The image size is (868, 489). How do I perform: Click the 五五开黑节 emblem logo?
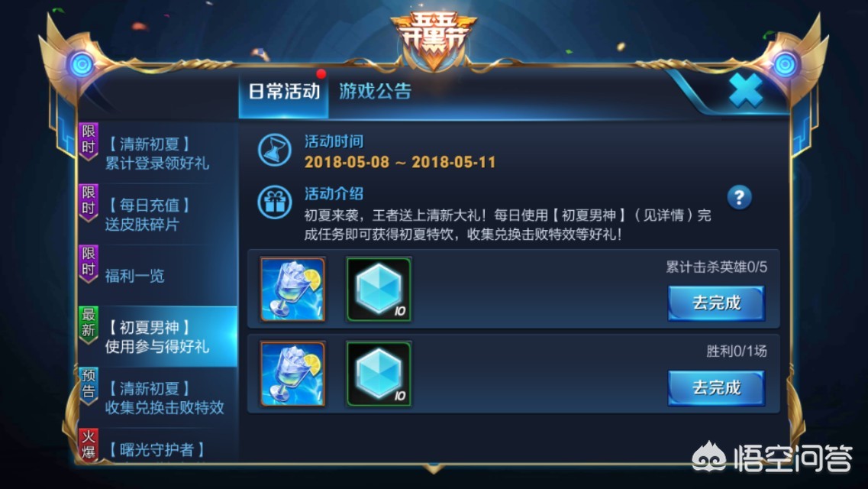point(434,39)
